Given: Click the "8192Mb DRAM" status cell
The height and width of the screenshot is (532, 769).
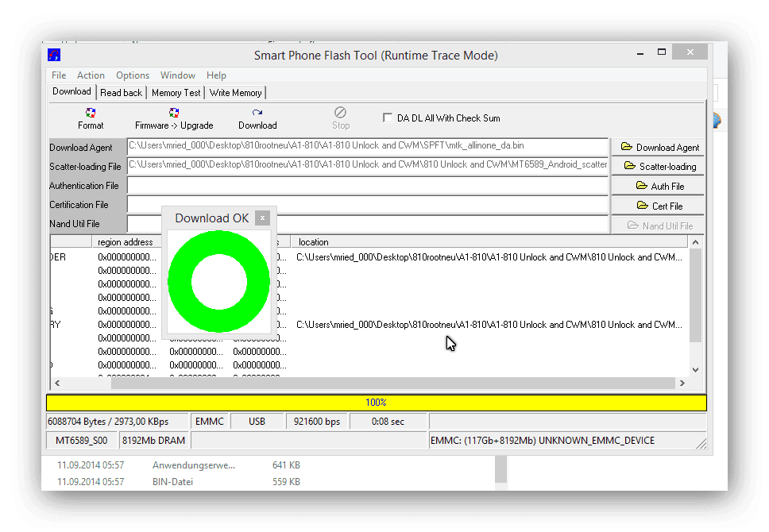Looking at the screenshot, I should click(153, 441).
